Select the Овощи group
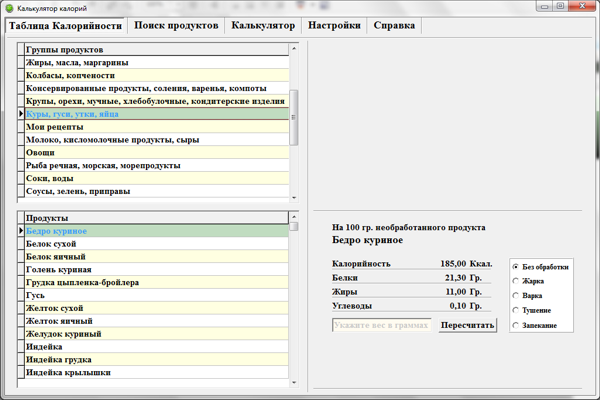 tap(157, 152)
